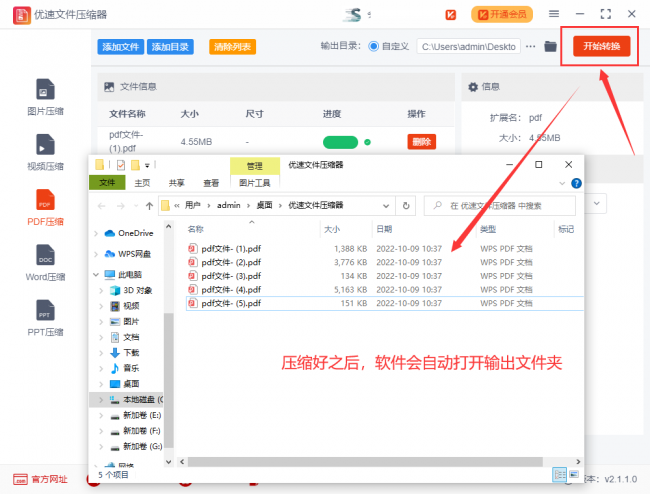Click the green progress bar of pdf文件-(1).pdf
The image size is (650, 494).
click(340, 142)
